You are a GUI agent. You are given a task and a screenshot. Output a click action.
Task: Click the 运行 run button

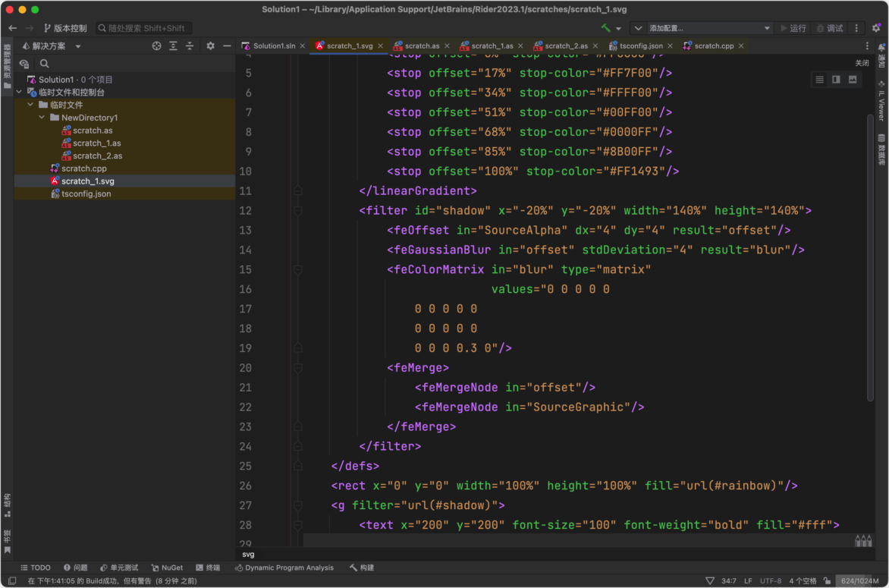click(x=793, y=28)
